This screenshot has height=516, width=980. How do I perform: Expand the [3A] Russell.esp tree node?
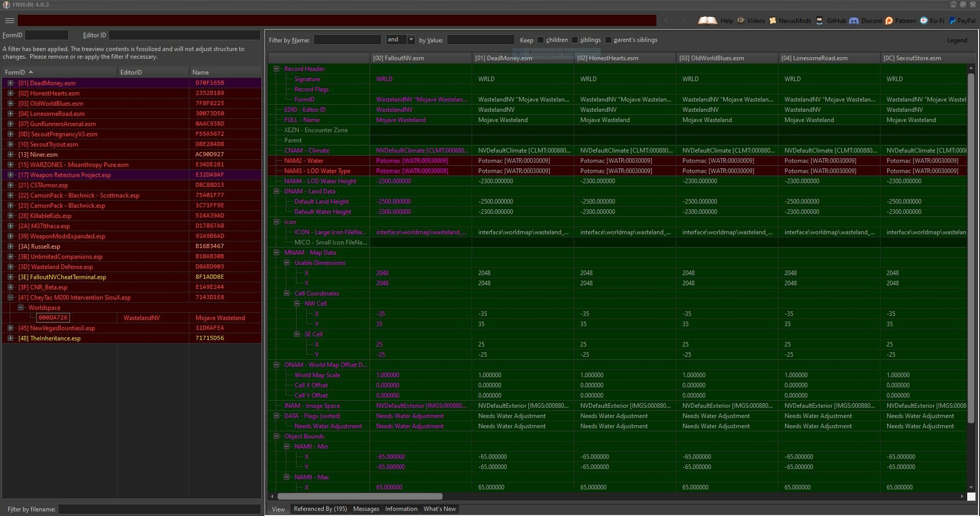[x=10, y=246]
